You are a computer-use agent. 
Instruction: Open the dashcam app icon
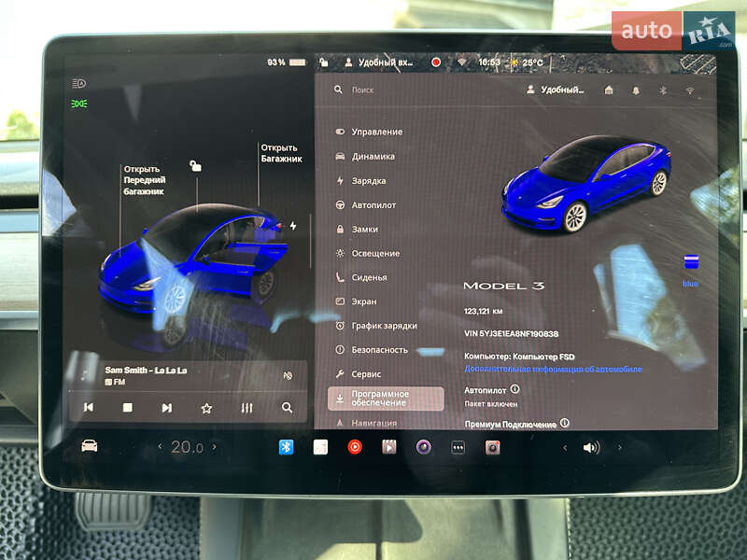tap(492, 448)
